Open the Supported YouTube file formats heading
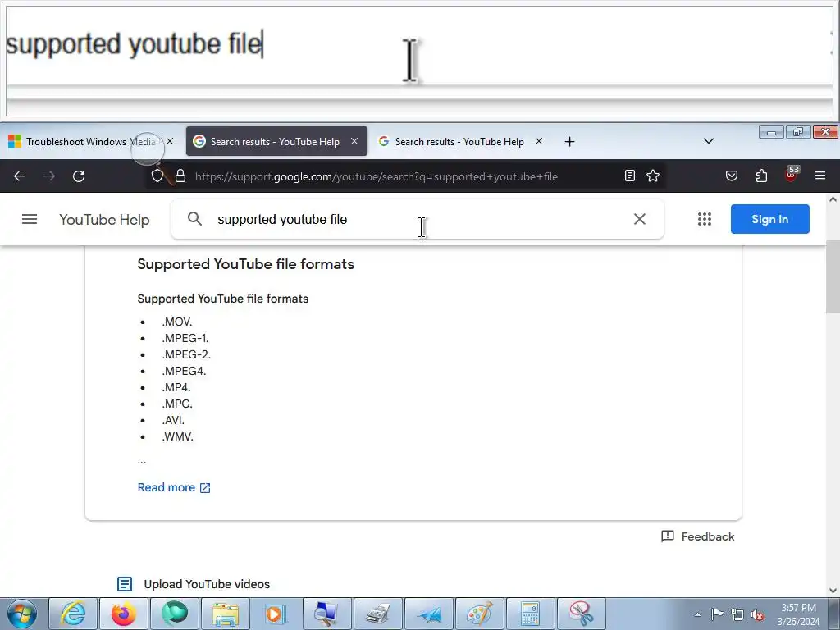Image resolution: width=840 pixels, height=630 pixels. tap(246, 264)
